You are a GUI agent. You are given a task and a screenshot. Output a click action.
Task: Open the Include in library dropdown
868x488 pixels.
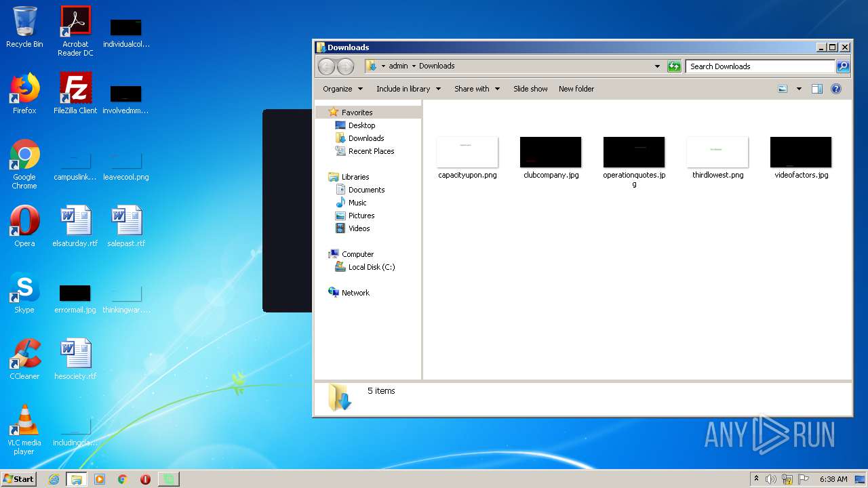click(x=408, y=89)
